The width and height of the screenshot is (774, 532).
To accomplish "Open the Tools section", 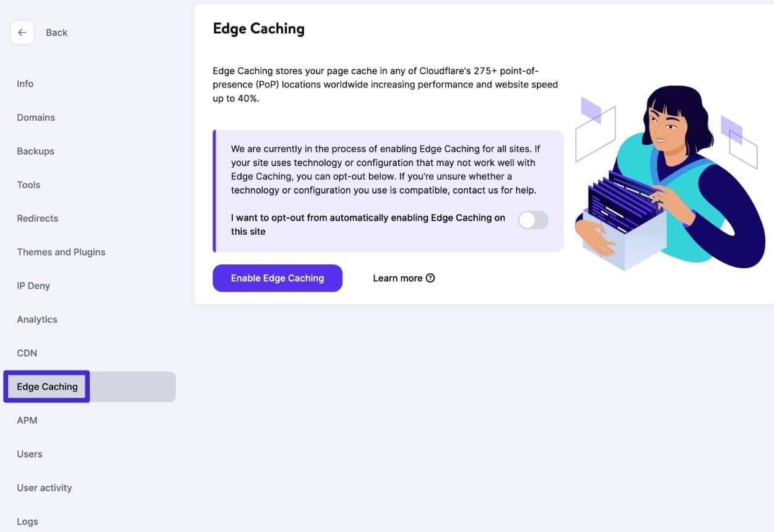I will click(x=28, y=185).
